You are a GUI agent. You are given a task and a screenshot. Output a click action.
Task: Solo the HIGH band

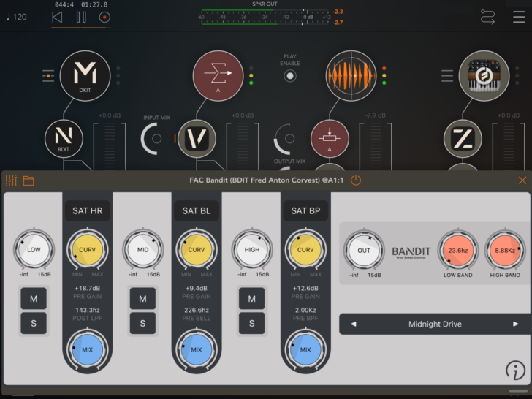(x=251, y=323)
